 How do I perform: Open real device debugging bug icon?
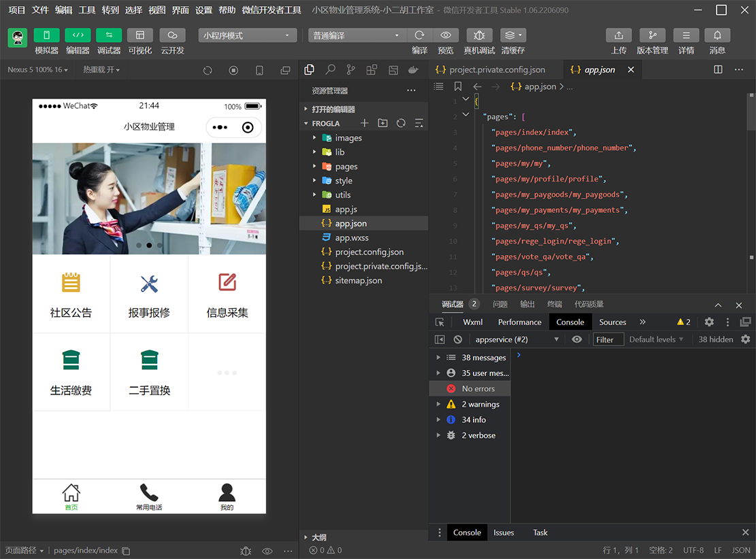pos(479,35)
